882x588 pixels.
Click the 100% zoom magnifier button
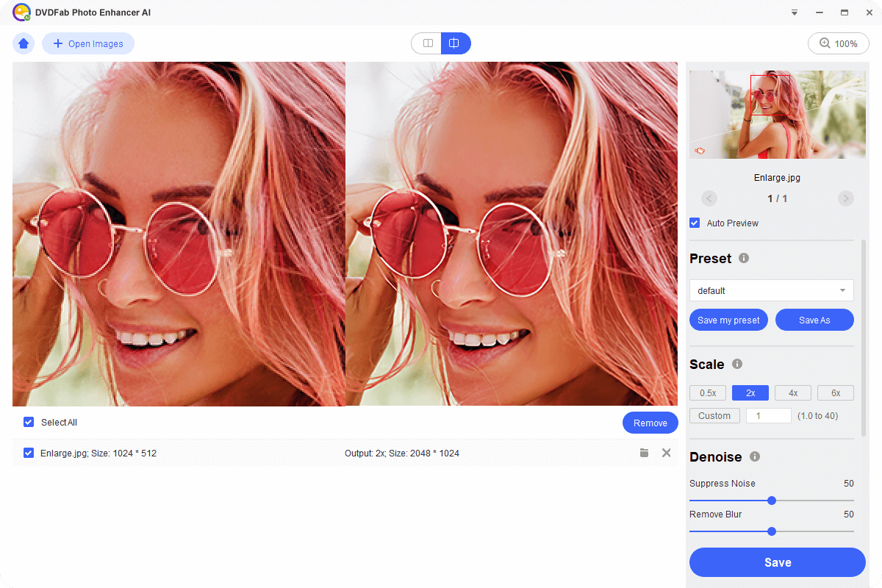click(839, 43)
